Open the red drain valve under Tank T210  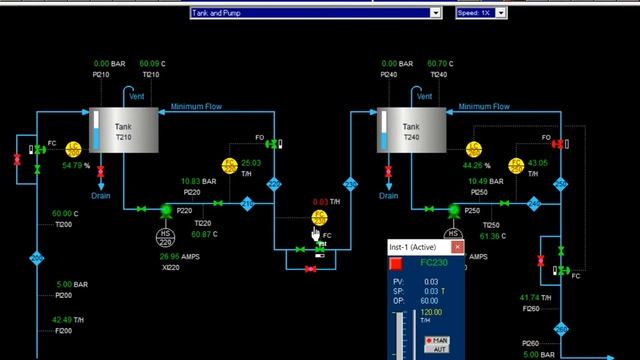tap(100, 172)
